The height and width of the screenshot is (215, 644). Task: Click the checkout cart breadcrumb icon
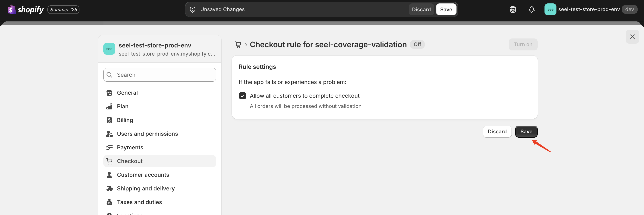[x=238, y=44]
